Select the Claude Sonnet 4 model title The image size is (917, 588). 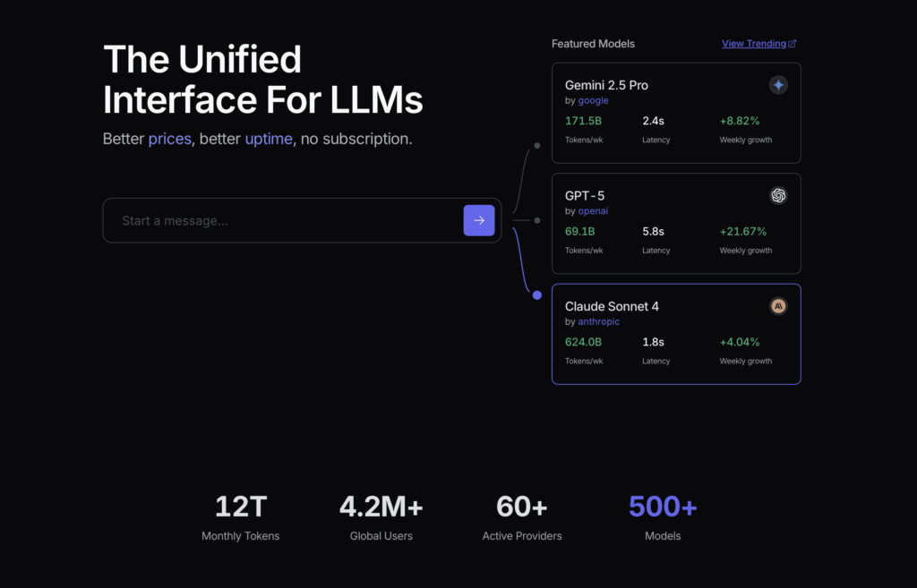pos(612,306)
